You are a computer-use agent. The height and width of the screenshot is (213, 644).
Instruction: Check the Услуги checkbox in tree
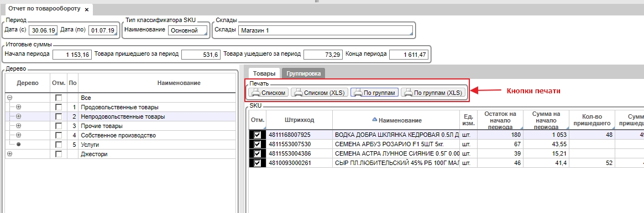(59, 145)
